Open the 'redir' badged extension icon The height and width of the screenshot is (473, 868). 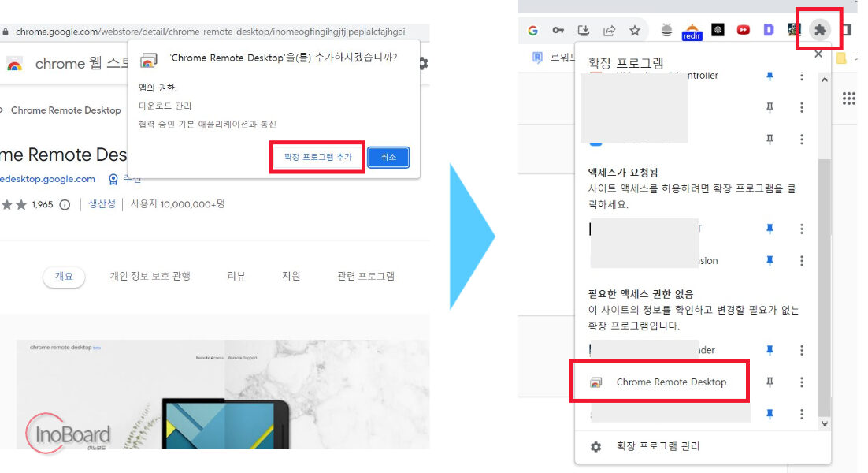pyautogui.click(x=692, y=32)
